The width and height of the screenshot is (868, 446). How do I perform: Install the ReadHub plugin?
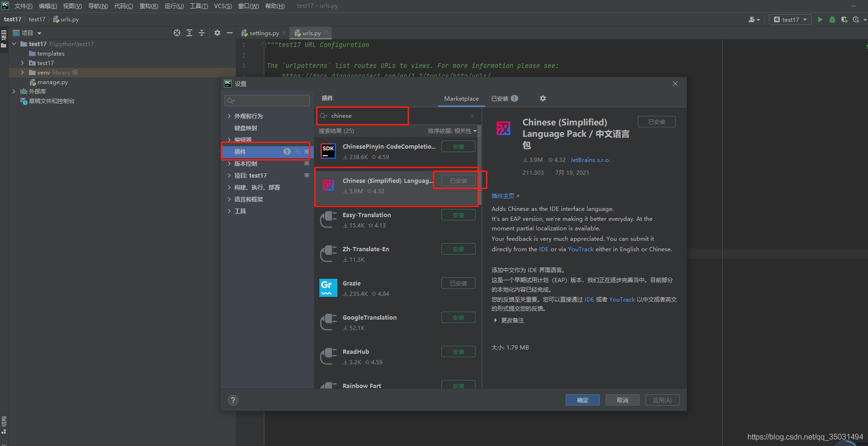coord(458,351)
